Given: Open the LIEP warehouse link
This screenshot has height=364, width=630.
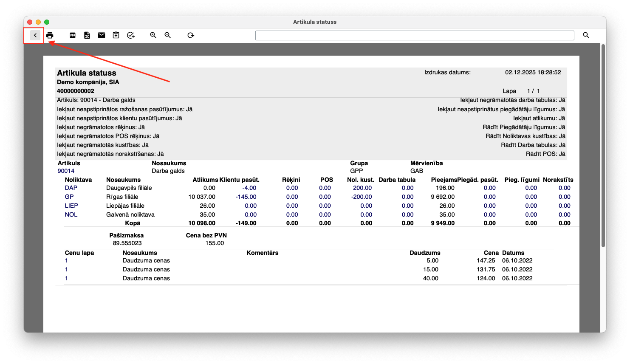Looking at the screenshot, I should pos(71,206).
